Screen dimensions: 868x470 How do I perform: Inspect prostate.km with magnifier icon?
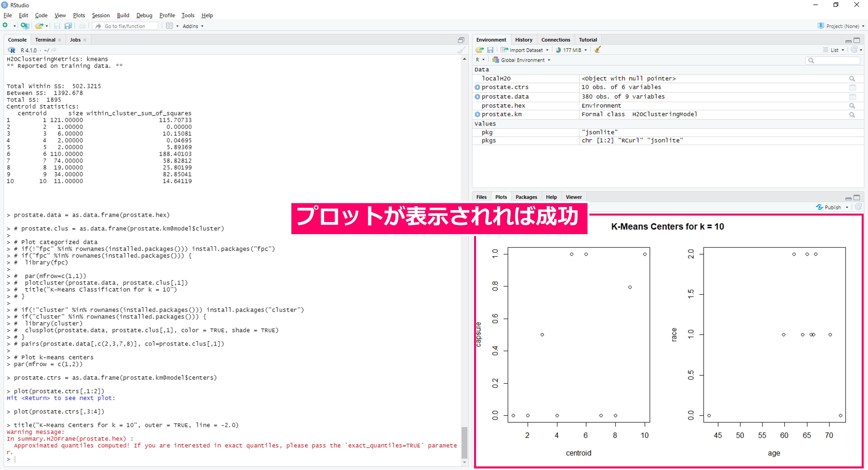click(x=852, y=115)
